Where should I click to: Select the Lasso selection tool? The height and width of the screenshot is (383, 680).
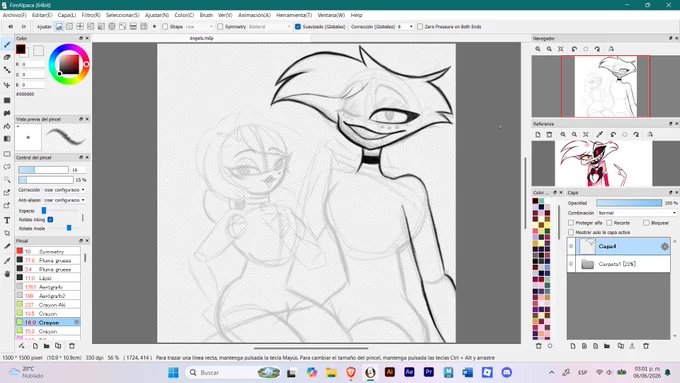7,167
